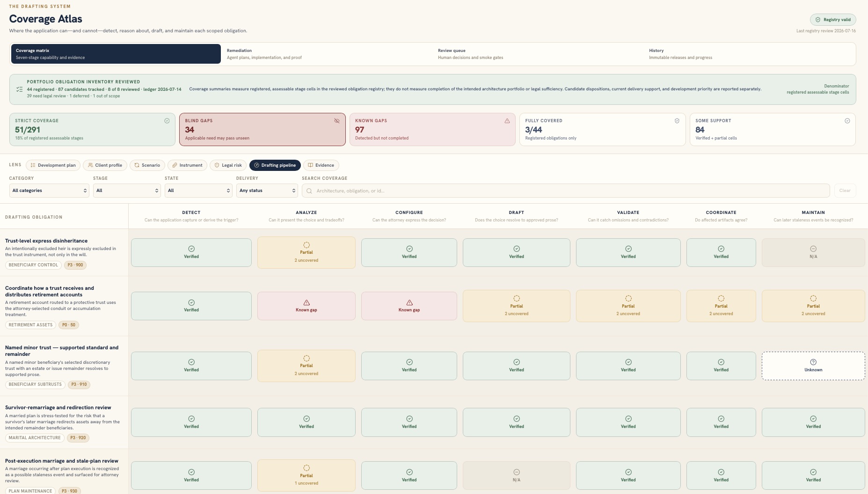The width and height of the screenshot is (868, 494).
Task: Select the Client profile lens
Action: (x=105, y=165)
